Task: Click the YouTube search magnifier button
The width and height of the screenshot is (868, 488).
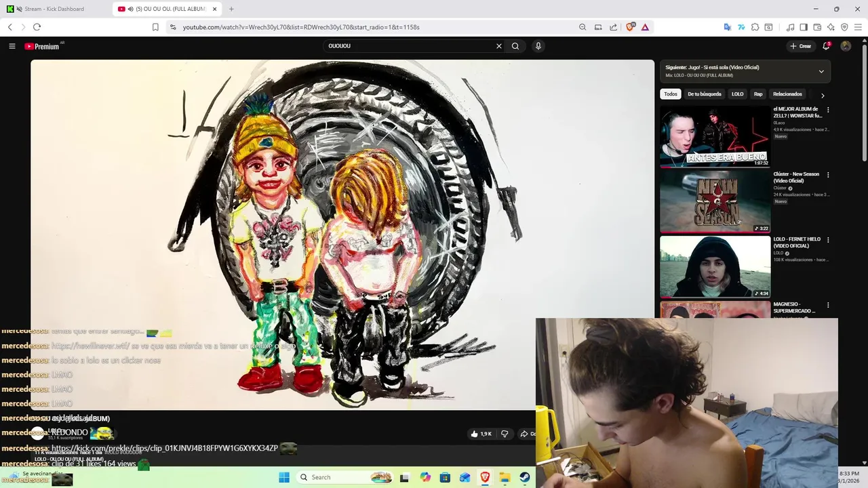Action: pyautogui.click(x=515, y=46)
